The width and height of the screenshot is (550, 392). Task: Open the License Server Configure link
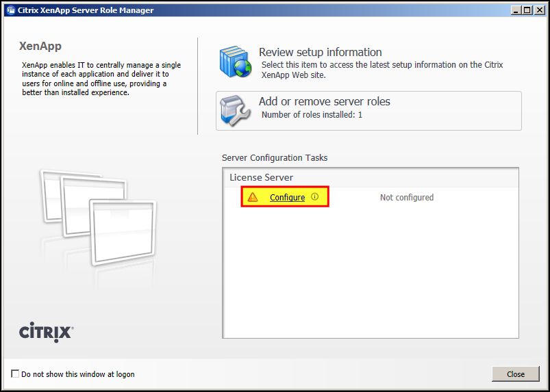pyautogui.click(x=287, y=197)
